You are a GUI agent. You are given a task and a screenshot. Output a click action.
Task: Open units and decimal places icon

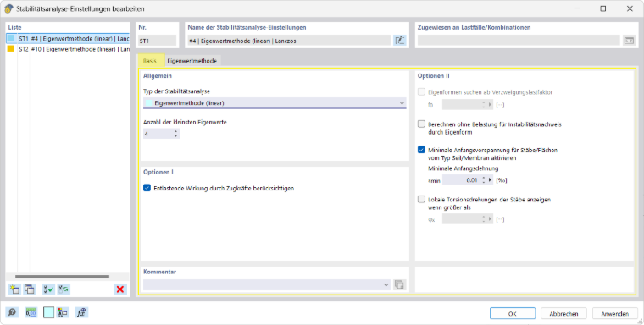pyautogui.click(x=31, y=312)
